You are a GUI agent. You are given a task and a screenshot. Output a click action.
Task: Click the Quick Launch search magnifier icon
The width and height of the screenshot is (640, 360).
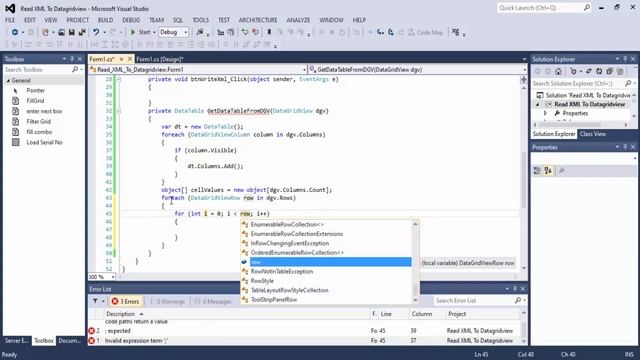coord(587,8)
